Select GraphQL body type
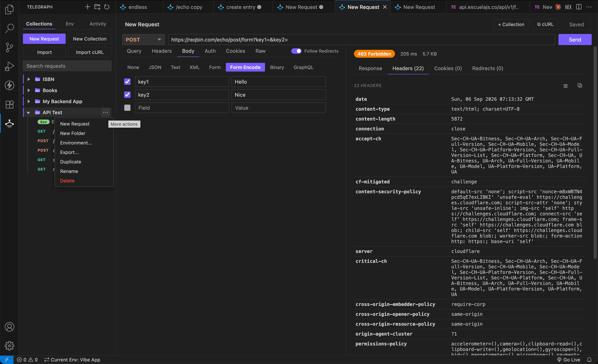The height and width of the screenshot is (364, 598). (x=303, y=67)
